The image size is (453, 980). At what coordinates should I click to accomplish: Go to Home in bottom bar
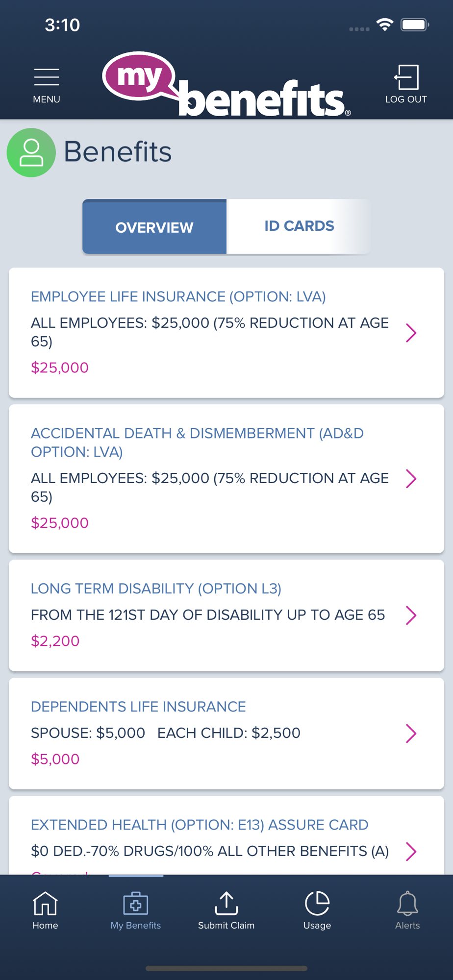pos(45,903)
